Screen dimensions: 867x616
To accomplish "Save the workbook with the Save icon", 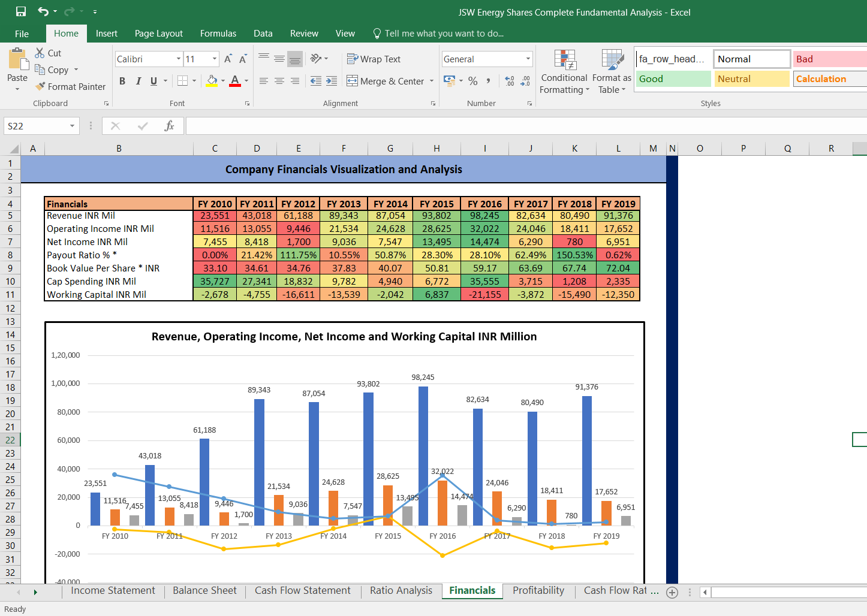I will (21, 12).
